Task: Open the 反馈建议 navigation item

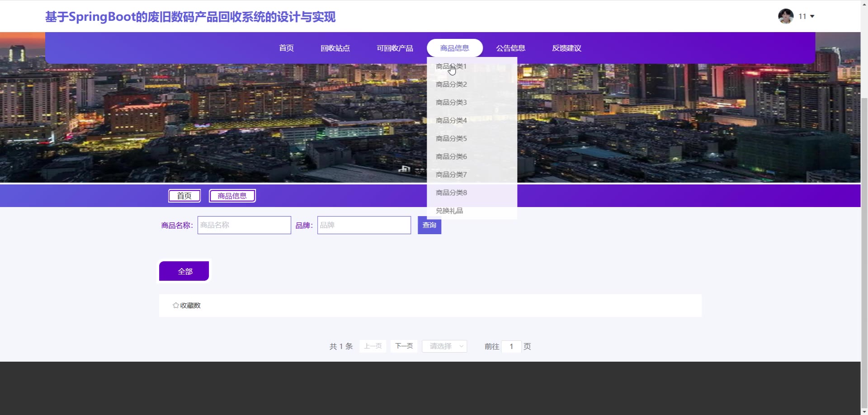Action: [566, 48]
